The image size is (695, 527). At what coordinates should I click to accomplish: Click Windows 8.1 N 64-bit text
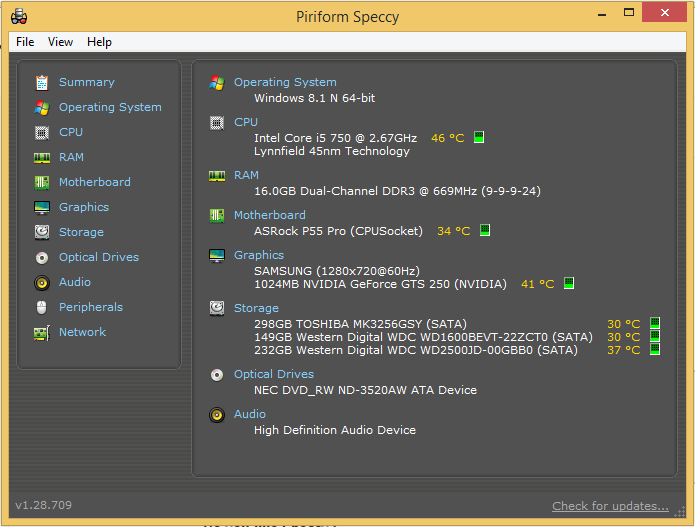315,98
